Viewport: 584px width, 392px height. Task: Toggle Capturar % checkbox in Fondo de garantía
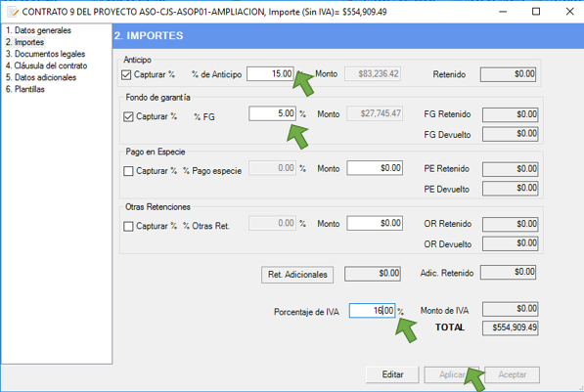click(x=128, y=117)
